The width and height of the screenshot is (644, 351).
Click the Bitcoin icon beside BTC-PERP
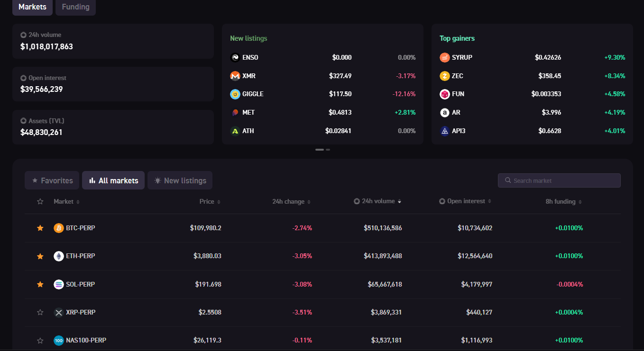pyautogui.click(x=59, y=228)
